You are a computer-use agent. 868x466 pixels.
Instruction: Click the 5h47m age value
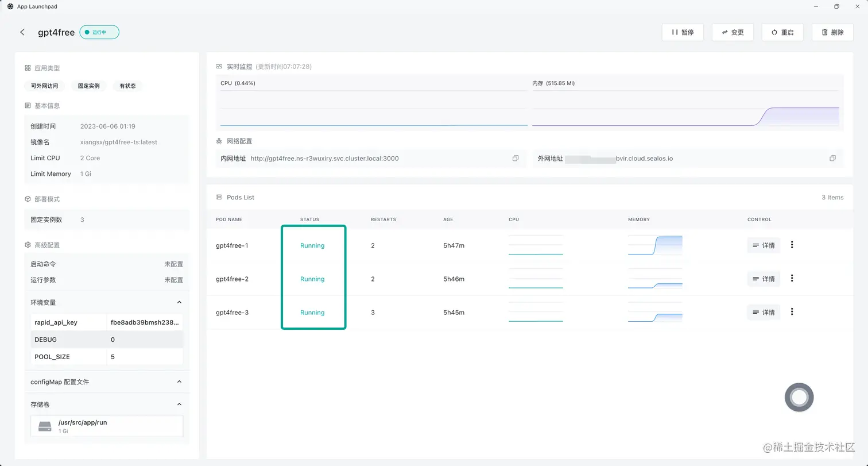pyautogui.click(x=454, y=245)
